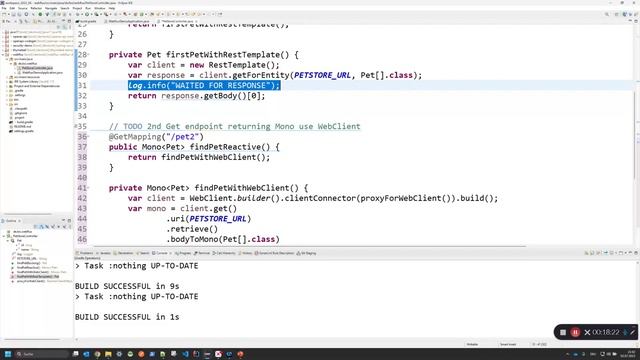The image size is (640, 360).
Task: Click the 'Smart Insert' status bar entry
Action: 508,344
